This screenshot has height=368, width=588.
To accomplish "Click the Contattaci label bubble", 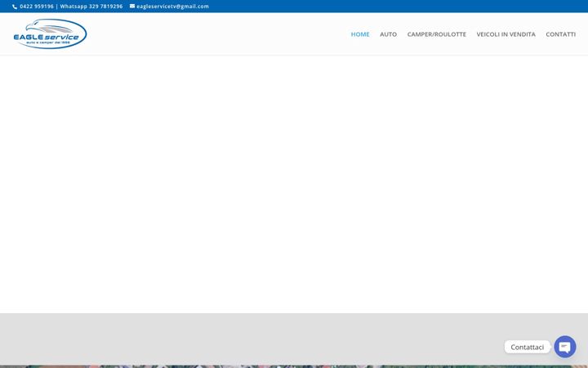I will pyautogui.click(x=527, y=347).
